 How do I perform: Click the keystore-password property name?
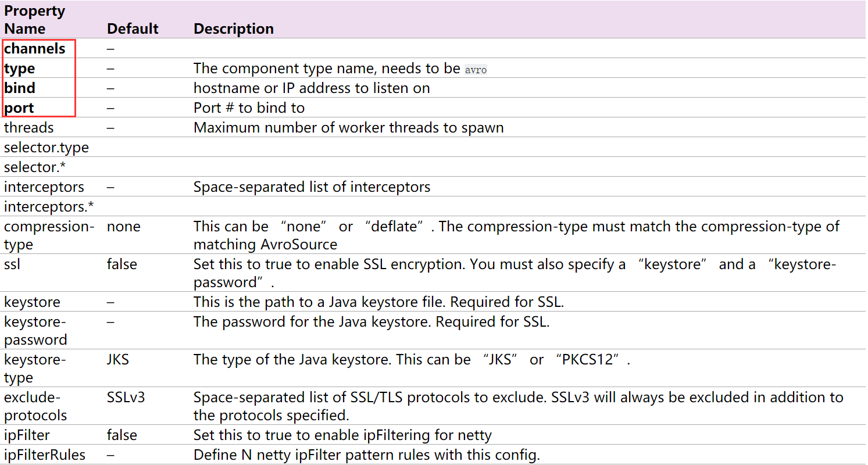coord(35,330)
